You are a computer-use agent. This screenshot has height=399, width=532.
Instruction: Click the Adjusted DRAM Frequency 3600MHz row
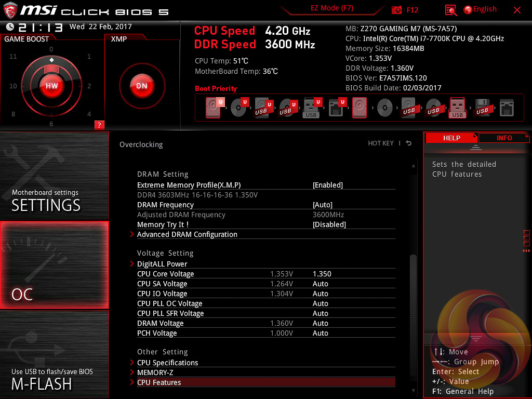click(266, 215)
